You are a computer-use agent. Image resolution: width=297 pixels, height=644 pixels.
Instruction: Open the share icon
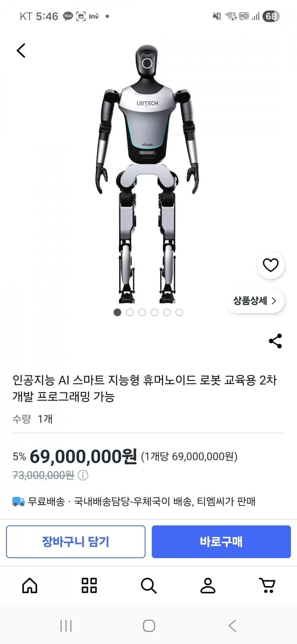coord(275,341)
